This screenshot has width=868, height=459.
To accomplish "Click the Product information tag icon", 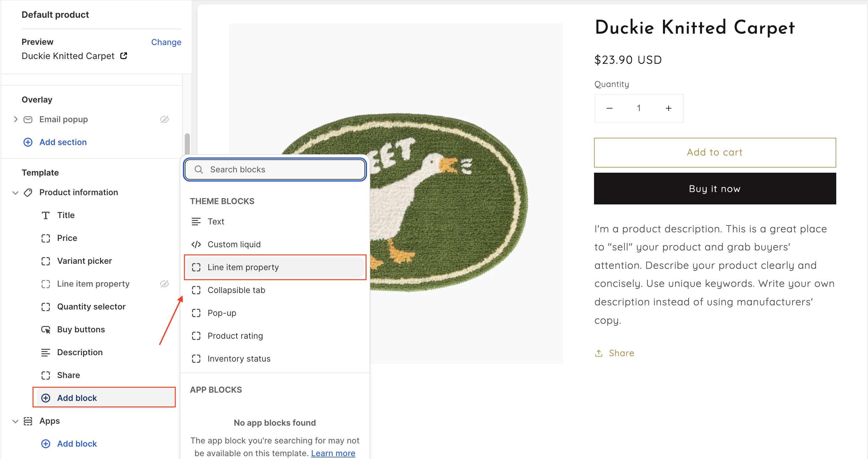I will coord(28,192).
